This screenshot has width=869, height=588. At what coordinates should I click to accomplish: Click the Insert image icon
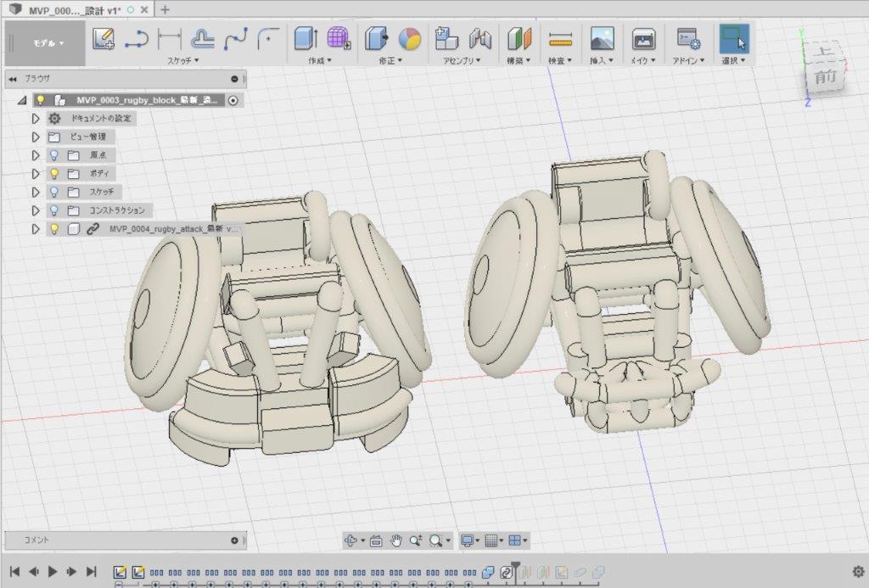pos(602,39)
